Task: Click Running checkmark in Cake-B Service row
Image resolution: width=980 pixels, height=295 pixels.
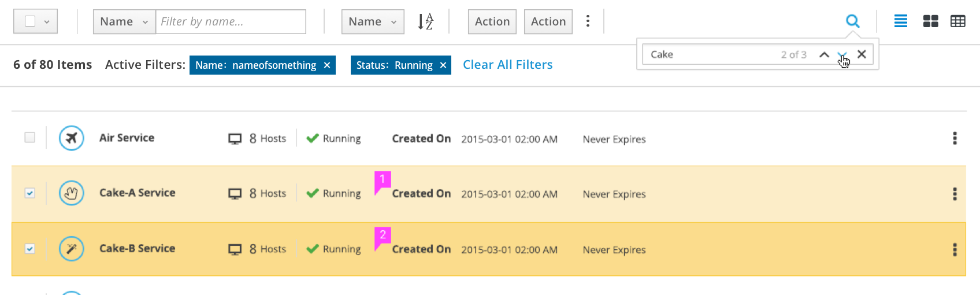Action: coord(313,249)
